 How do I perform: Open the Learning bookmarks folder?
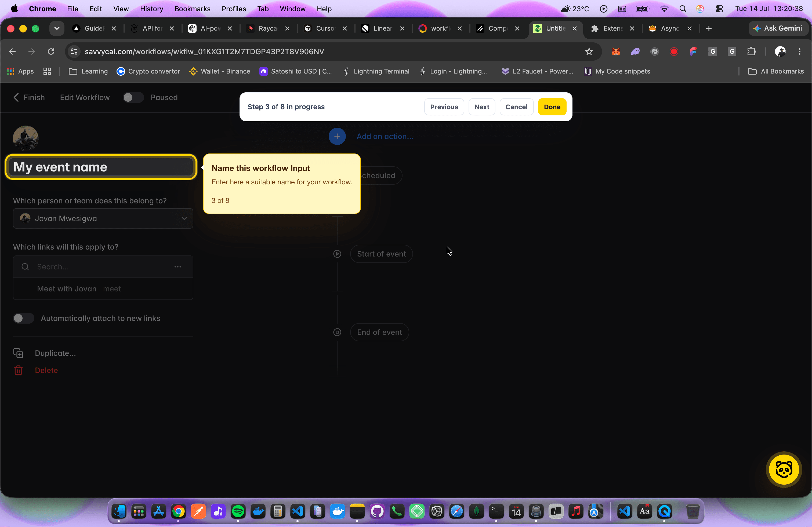coord(88,71)
